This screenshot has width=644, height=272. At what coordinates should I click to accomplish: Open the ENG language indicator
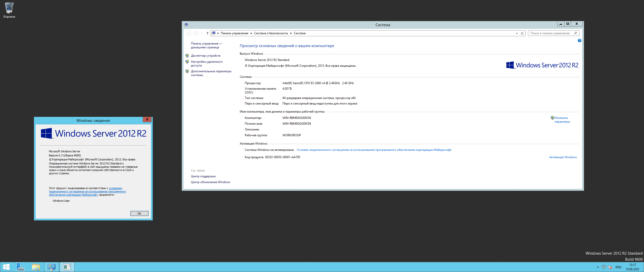[x=618, y=267]
